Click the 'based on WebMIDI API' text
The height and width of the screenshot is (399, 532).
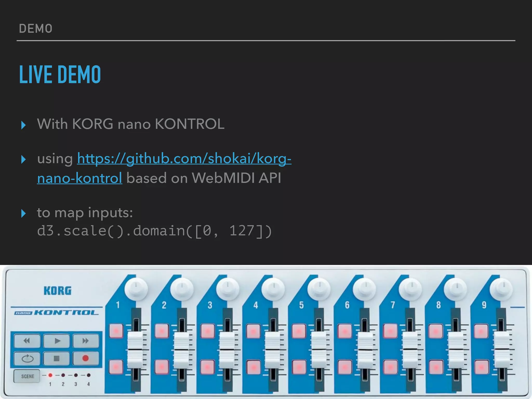204,178
